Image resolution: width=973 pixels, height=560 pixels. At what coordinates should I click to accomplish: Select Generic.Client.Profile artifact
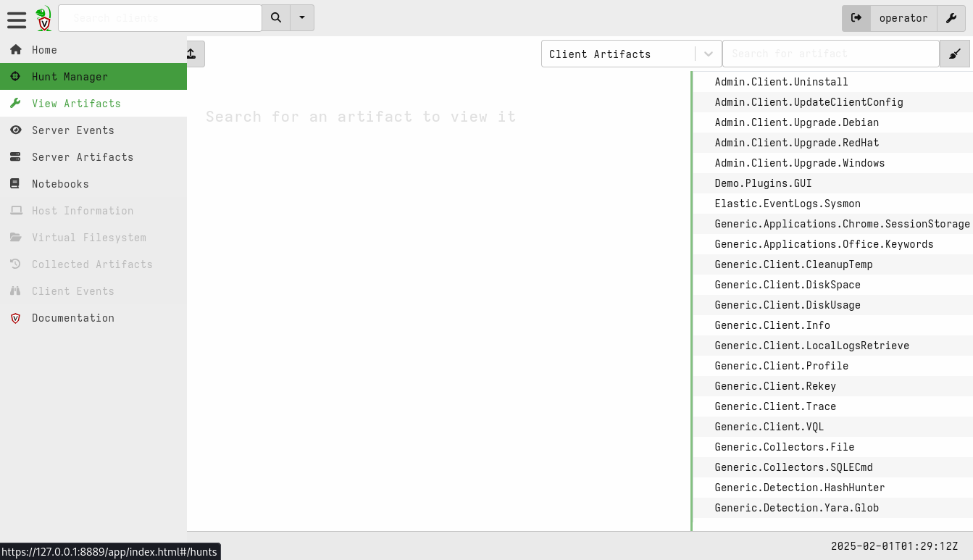point(833,366)
